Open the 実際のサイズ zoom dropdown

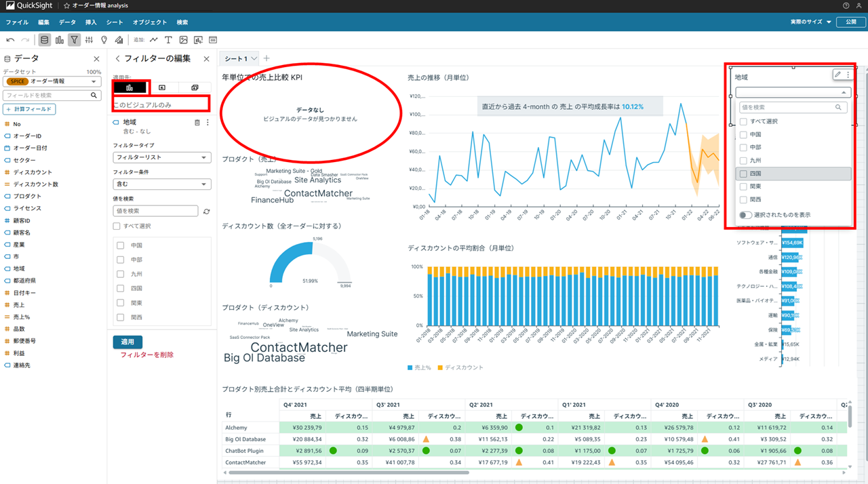coord(810,22)
